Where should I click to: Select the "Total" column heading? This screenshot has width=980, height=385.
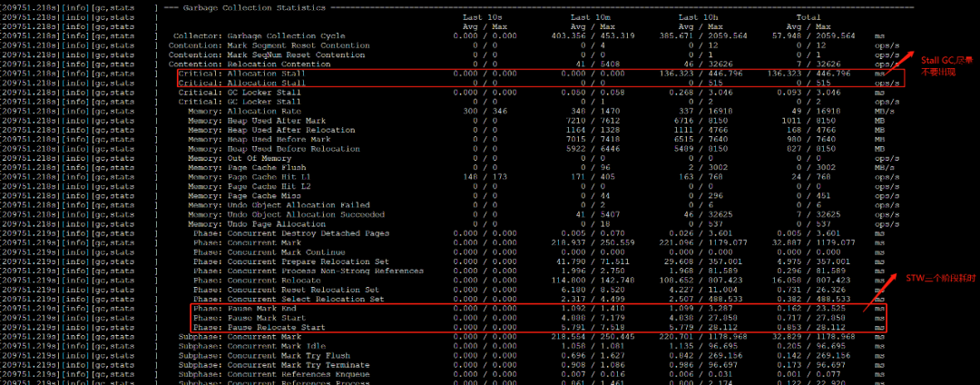[x=808, y=17]
